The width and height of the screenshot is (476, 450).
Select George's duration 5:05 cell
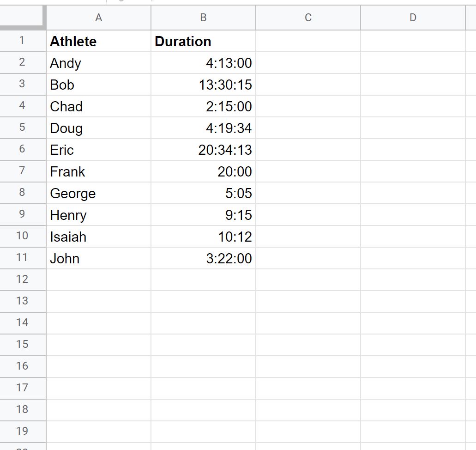pos(204,193)
